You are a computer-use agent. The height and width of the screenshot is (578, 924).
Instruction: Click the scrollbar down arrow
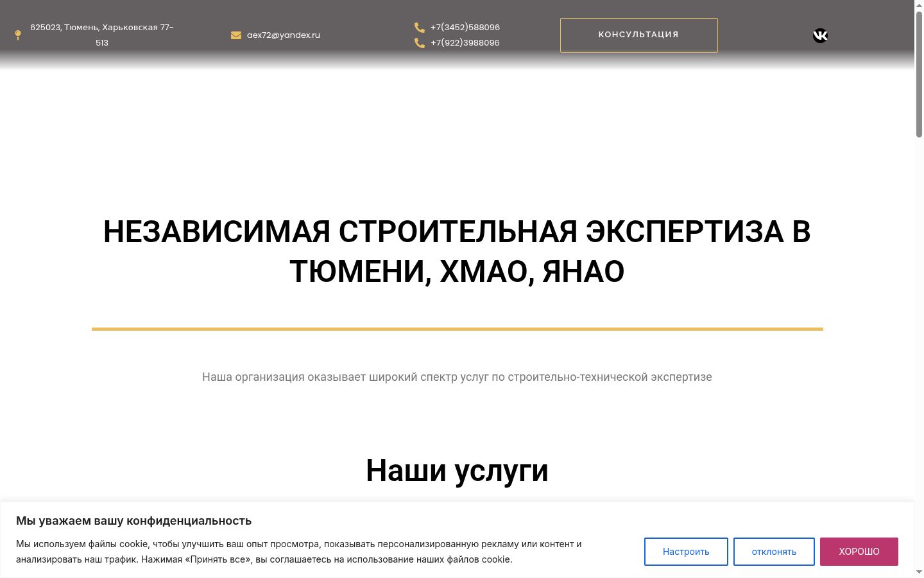[919, 572]
